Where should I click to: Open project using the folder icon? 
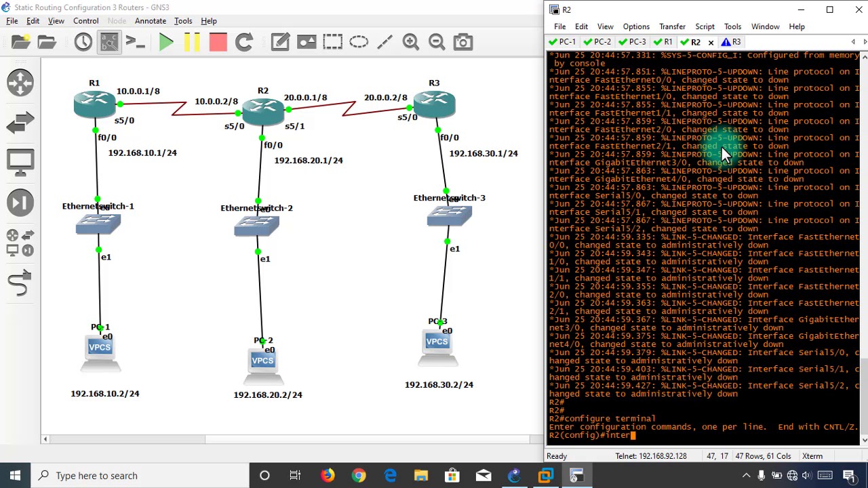coord(47,42)
